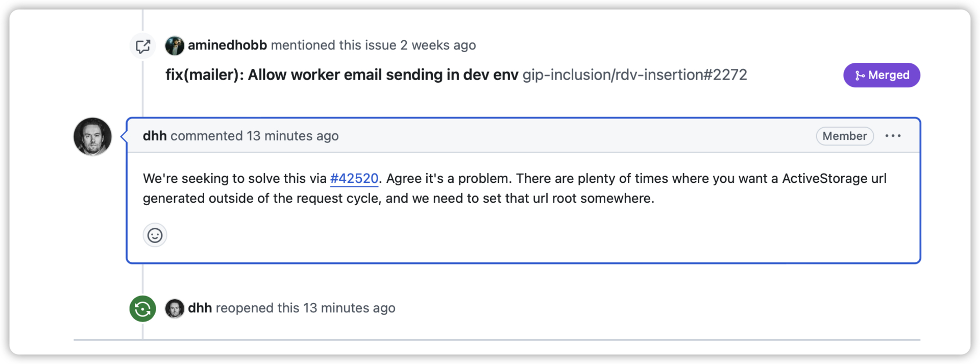
Task: Open the aminedhobb username link
Action: [x=227, y=45]
